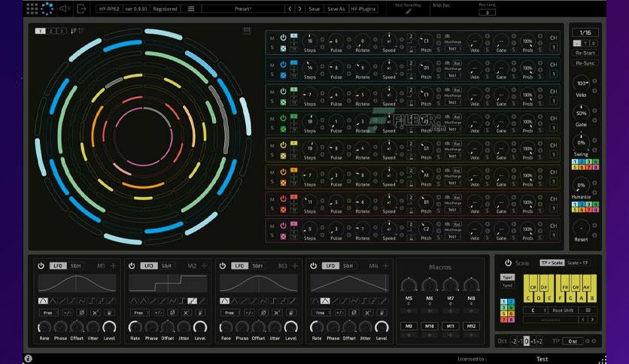
Task: Click the invert phase icon in LFO M2
Action: pyautogui.click(x=172, y=313)
